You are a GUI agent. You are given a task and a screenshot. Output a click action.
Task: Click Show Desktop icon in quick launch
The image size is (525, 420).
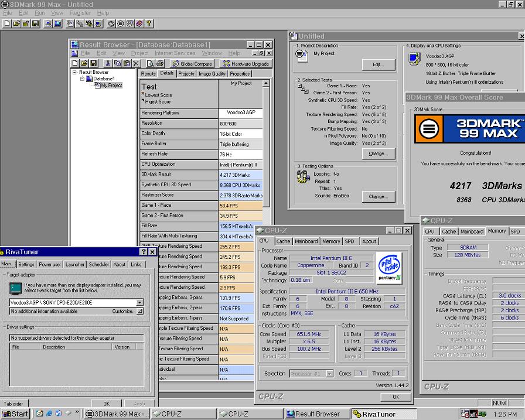point(39,414)
